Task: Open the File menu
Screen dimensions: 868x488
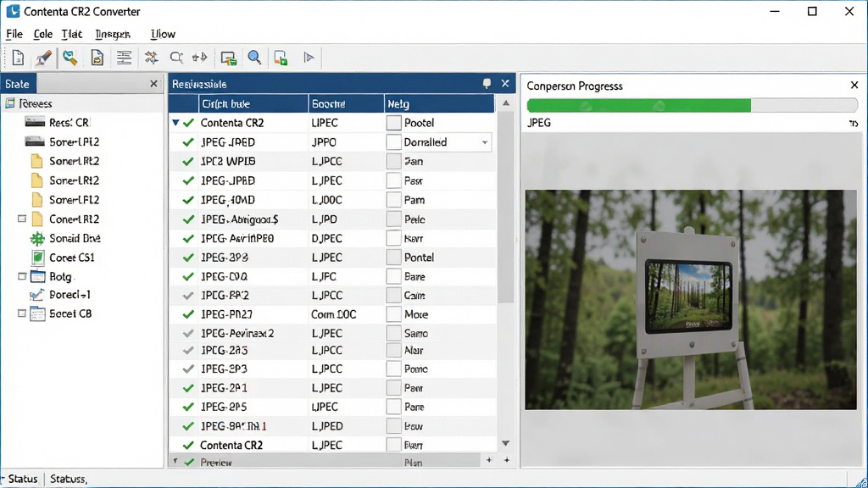Action: [14, 34]
